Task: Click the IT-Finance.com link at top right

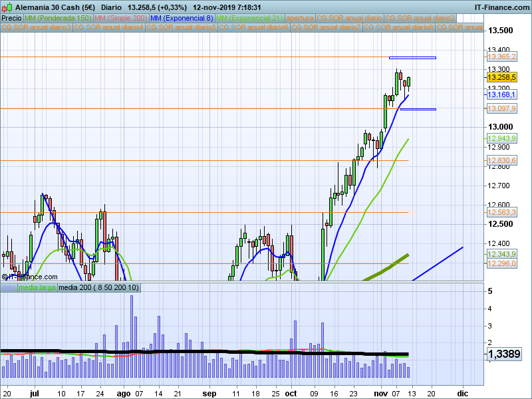Action: 502,7
